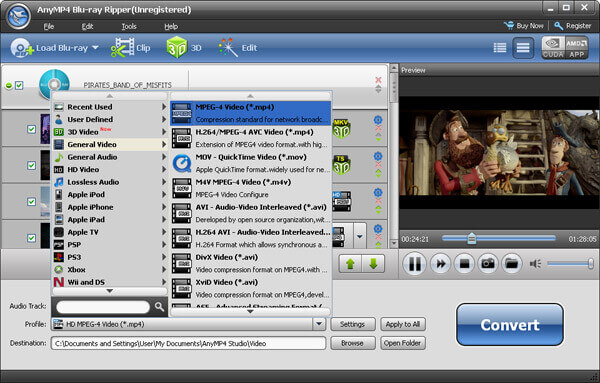The image size is (600, 383).
Task: Switch to compact list view
Action: [x=523, y=48]
